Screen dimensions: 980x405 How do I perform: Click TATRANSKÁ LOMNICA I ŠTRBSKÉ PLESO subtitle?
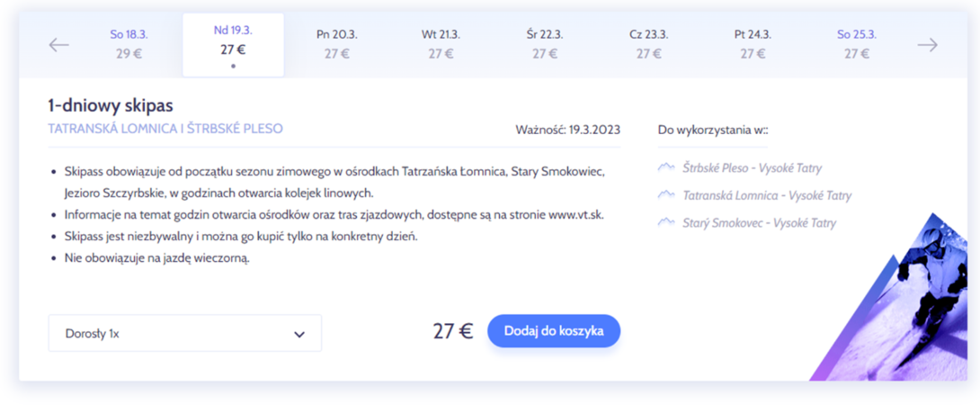click(x=165, y=129)
